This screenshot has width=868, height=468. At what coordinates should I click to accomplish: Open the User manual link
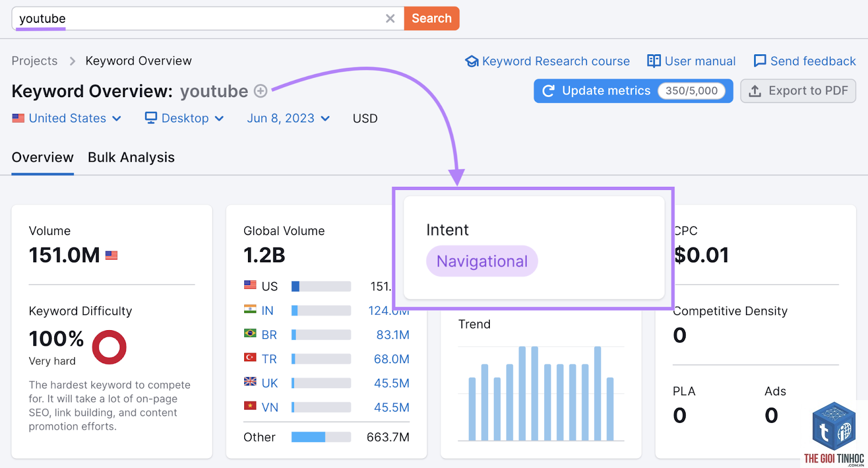pos(700,61)
